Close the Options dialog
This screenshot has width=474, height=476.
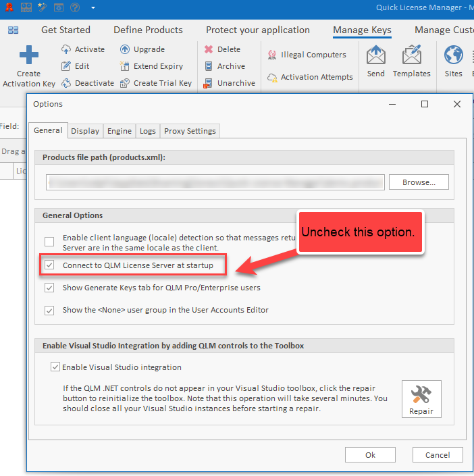(457, 104)
